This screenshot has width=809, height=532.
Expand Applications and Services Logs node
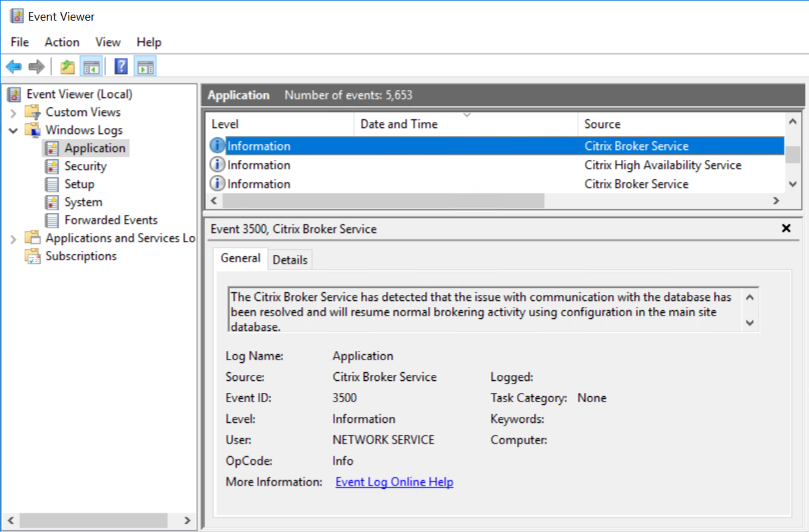(13, 238)
